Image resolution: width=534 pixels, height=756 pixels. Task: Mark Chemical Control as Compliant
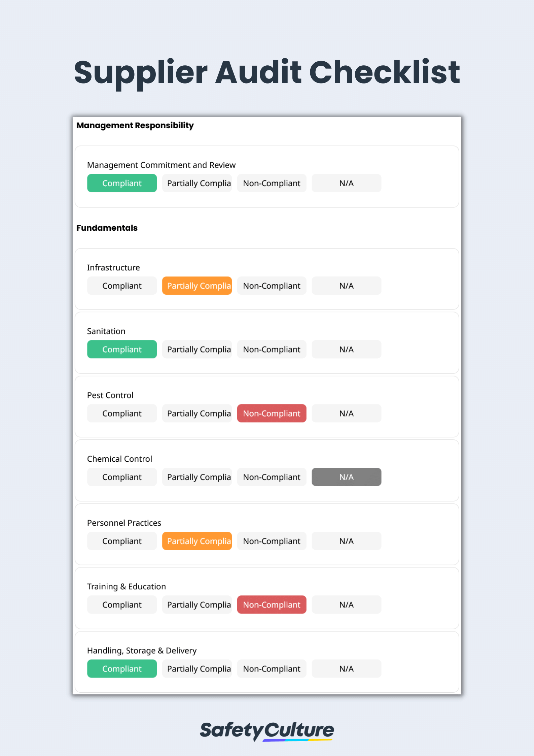122,477
